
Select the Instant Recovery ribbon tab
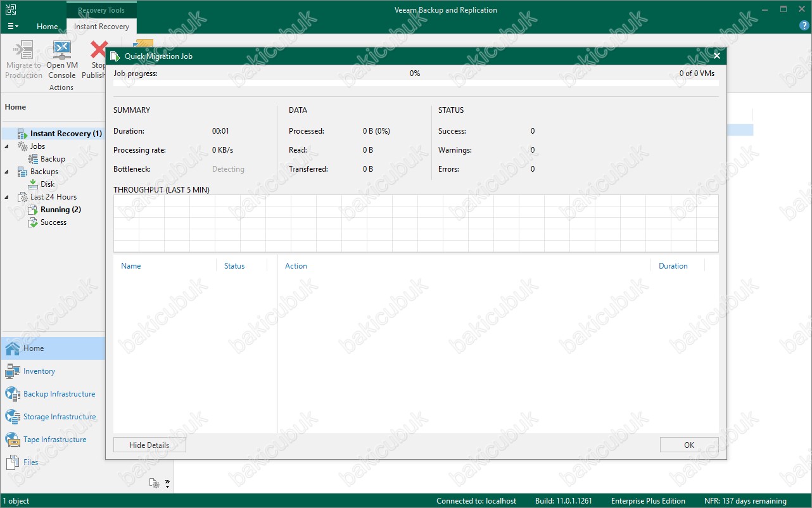(101, 27)
